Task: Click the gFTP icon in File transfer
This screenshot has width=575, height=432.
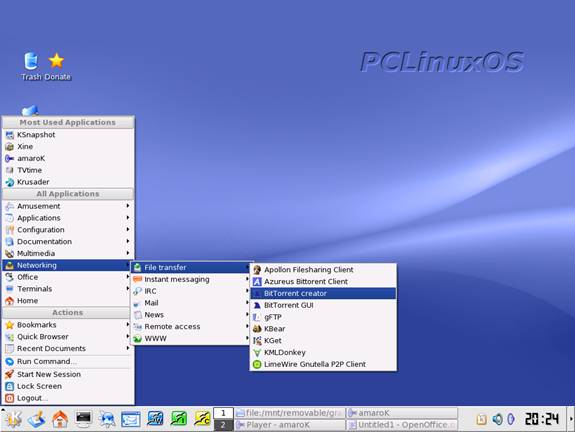Action: tap(257, 317)
